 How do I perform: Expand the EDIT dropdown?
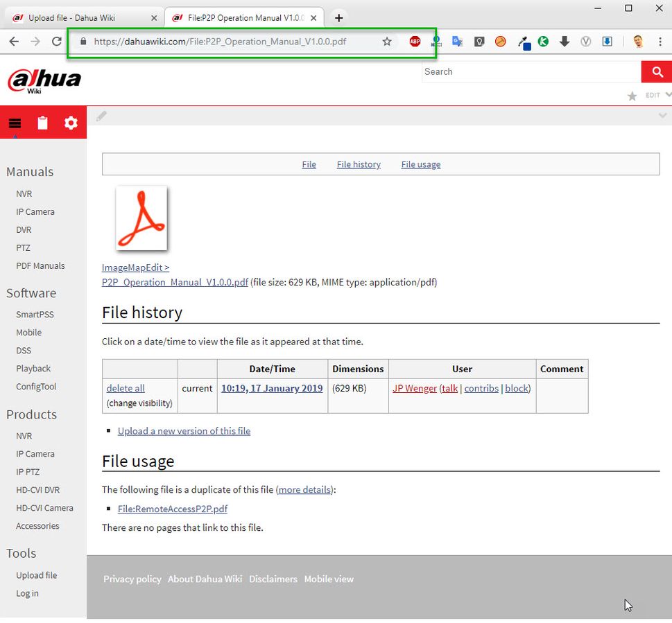(658, 95)
